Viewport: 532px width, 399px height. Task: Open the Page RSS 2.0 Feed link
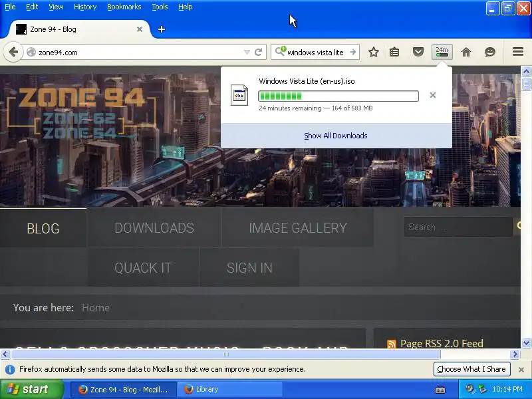(x=442, y=343)
